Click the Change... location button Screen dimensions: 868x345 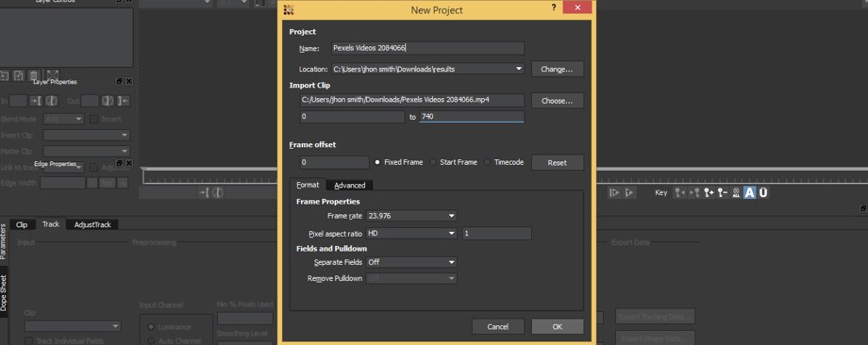558,69
